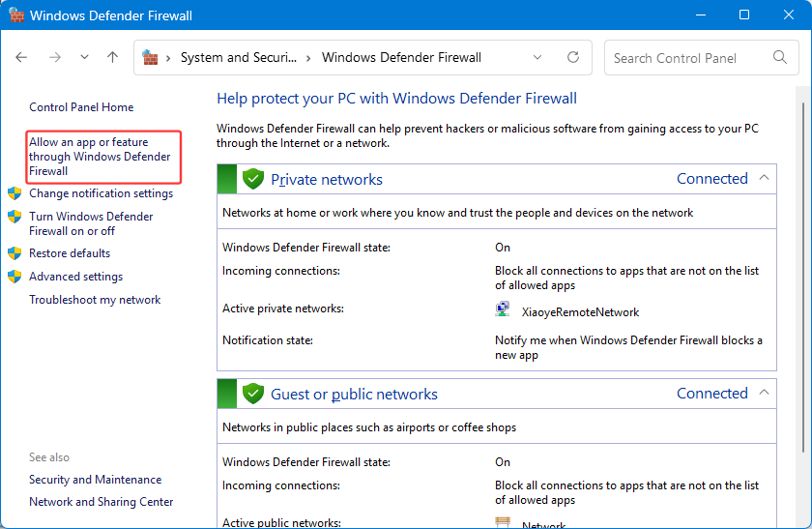
Task: Click the Forward navigation arrow
Action: [x=54, y=57]
